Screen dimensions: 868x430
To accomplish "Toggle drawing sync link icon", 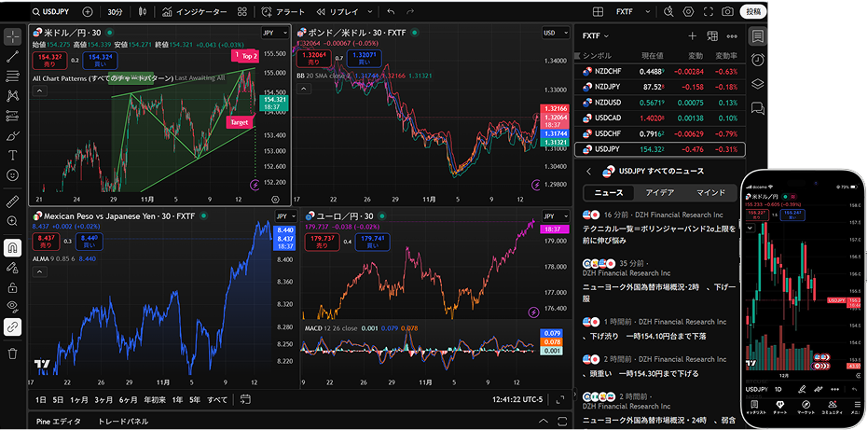I will pos(13,327).
